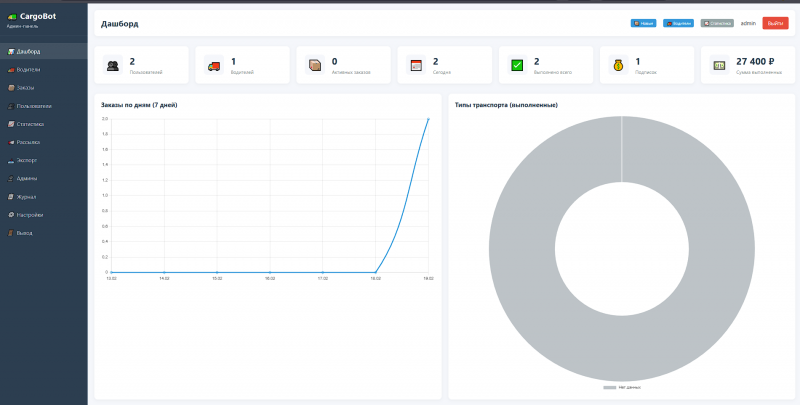Click the Статистика chart icon in sidebar
The image size is (800, 405).
11,124
